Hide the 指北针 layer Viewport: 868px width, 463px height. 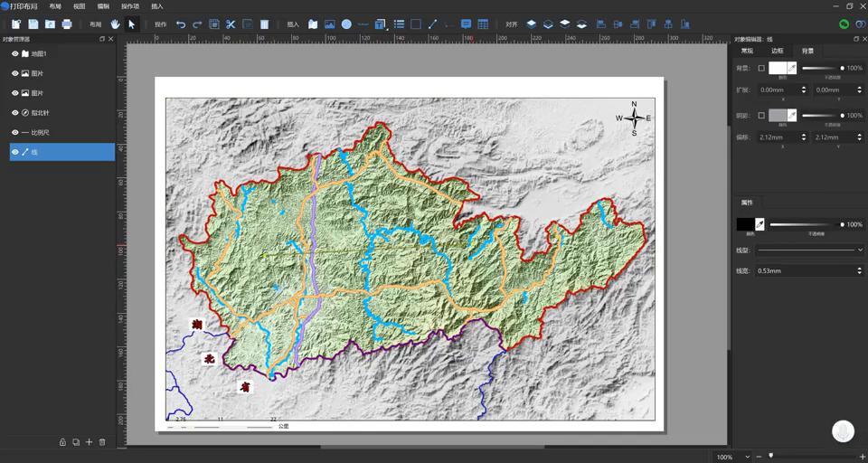coord(14,113)
